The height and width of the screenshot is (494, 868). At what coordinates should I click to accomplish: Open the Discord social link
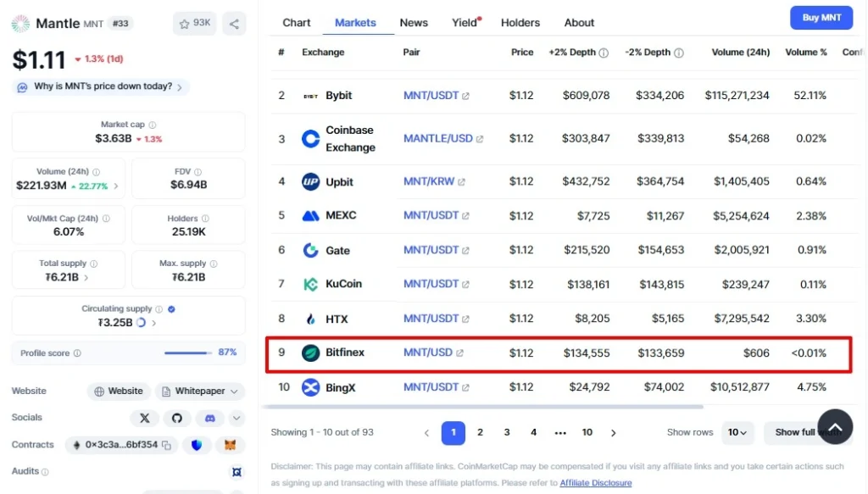(210, 419)
